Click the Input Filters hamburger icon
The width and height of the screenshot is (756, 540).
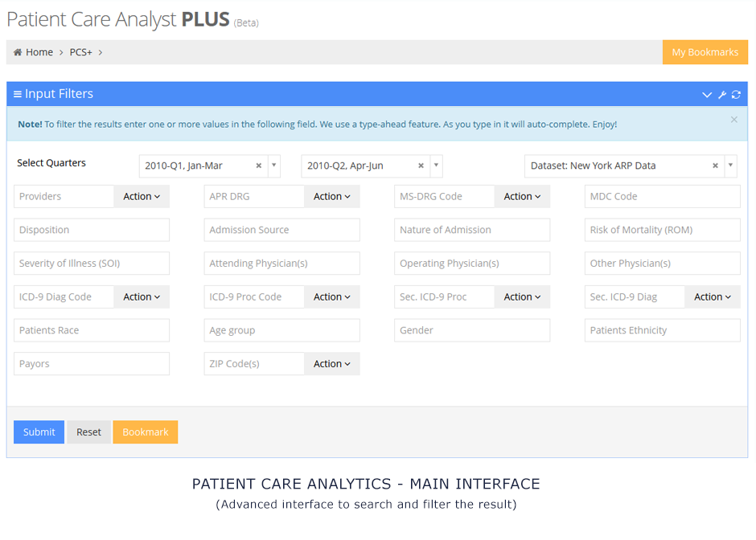click(x=18, y=94)
